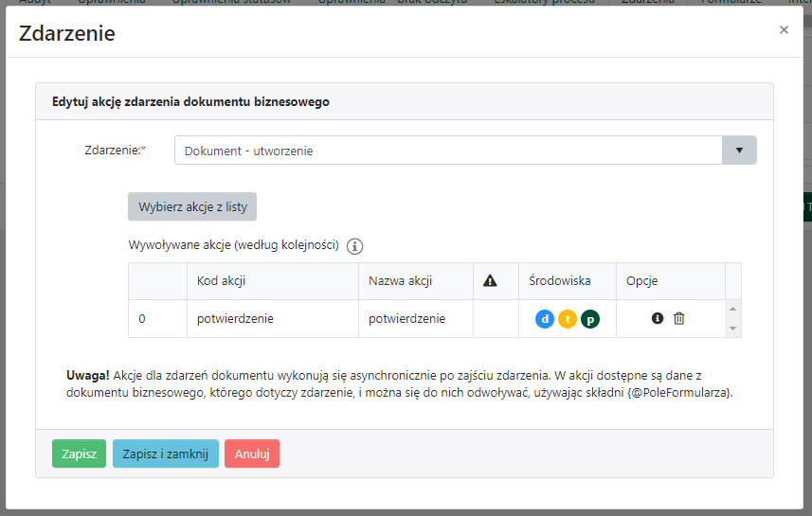Screen dimensions: 812x516
Task: Click the warning triangle column header icon
Action: [x=490, y=281]
